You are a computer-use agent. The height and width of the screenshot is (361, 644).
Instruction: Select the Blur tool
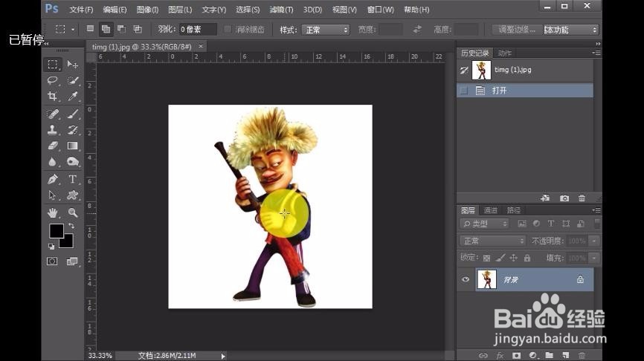coord(52,162)
